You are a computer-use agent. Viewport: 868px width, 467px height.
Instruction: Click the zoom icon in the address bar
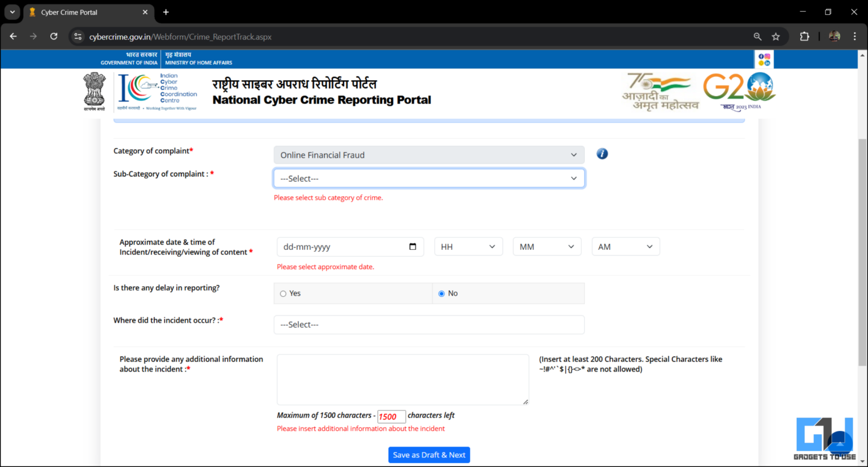(757, 36)
